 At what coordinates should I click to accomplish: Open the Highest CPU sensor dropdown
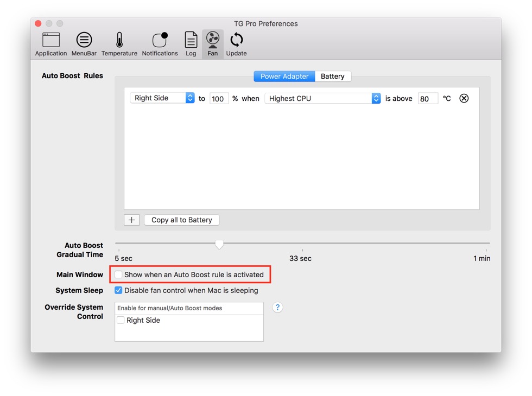(322, 98)
